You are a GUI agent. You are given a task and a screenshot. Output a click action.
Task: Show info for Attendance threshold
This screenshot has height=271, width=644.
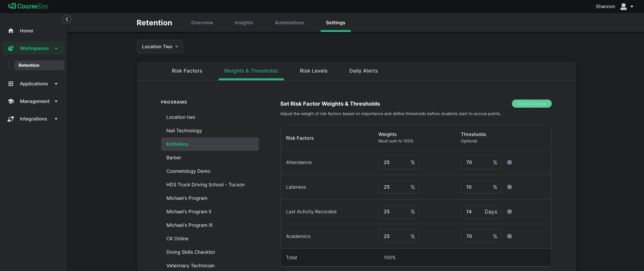510,162
